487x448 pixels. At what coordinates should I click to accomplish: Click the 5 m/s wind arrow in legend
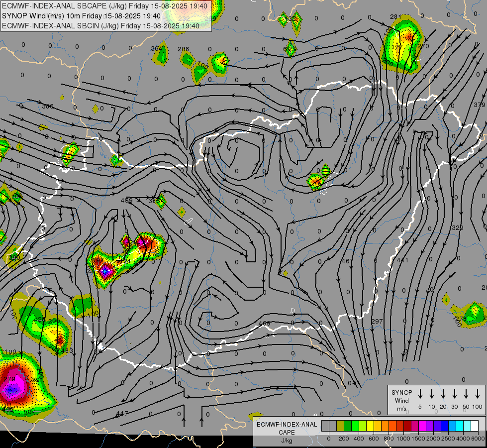[x=420, y=394]
